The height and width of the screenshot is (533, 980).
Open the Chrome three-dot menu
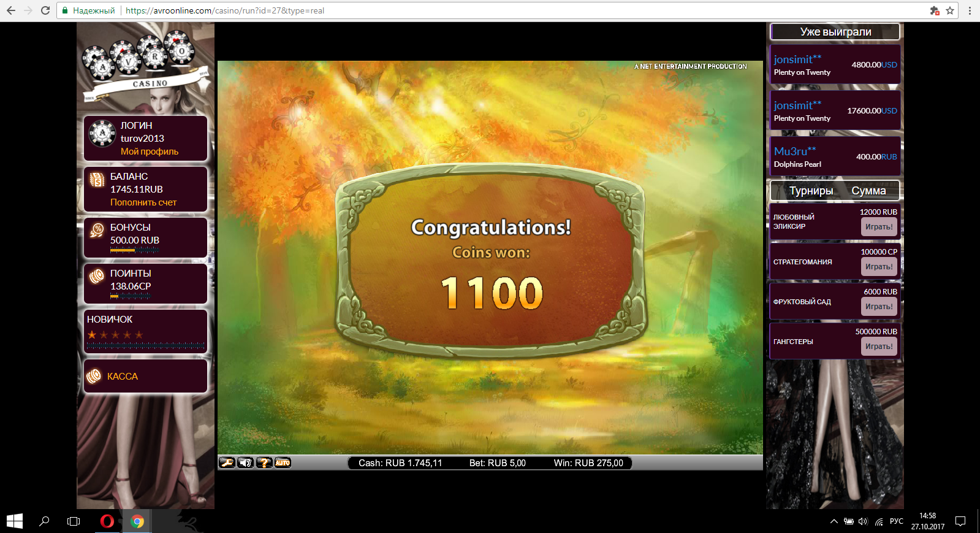pos(970,10)
